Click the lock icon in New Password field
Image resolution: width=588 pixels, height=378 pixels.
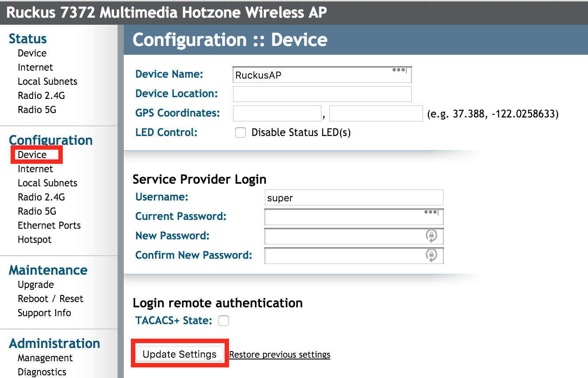click(431, 236)
